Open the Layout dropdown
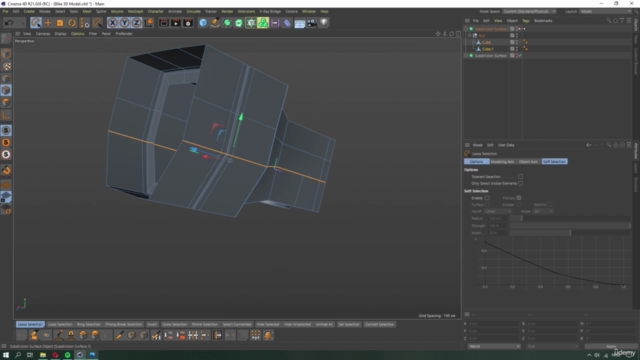 click(605, 11)
